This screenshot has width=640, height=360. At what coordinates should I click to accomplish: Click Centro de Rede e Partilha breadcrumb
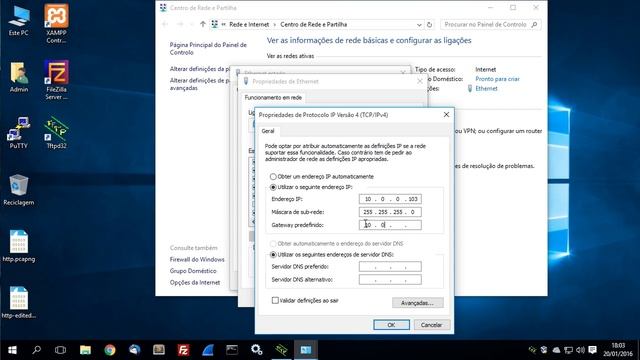coord(313,24)
